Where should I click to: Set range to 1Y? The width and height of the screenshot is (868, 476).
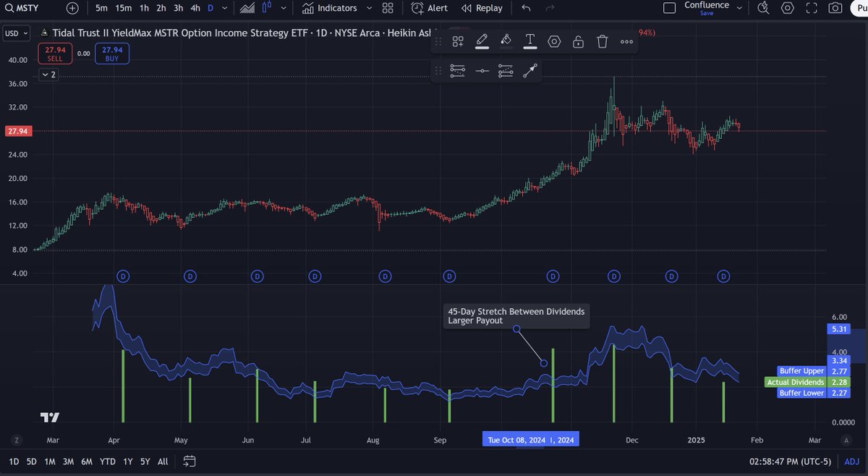tap(128, 462)
